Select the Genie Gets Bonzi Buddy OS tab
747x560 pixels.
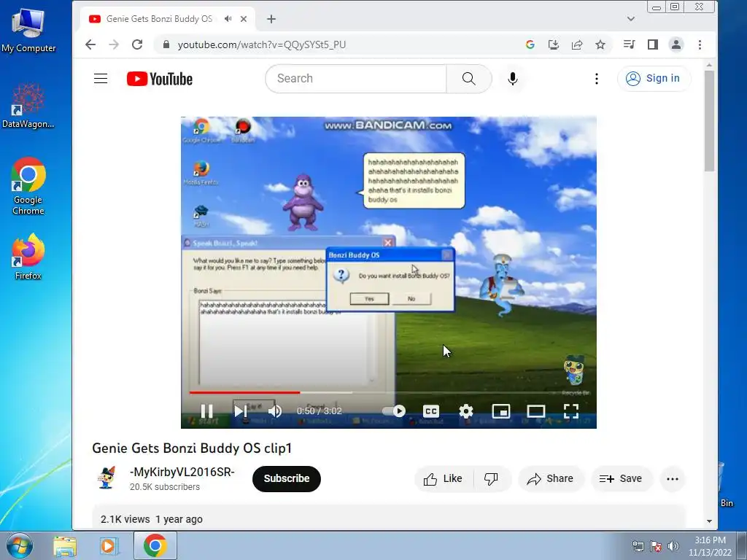click(x=158, y=19)
